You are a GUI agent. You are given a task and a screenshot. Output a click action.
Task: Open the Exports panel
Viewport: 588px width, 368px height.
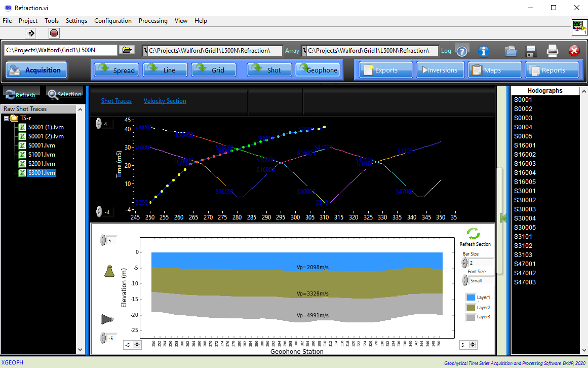click(385, 70)
